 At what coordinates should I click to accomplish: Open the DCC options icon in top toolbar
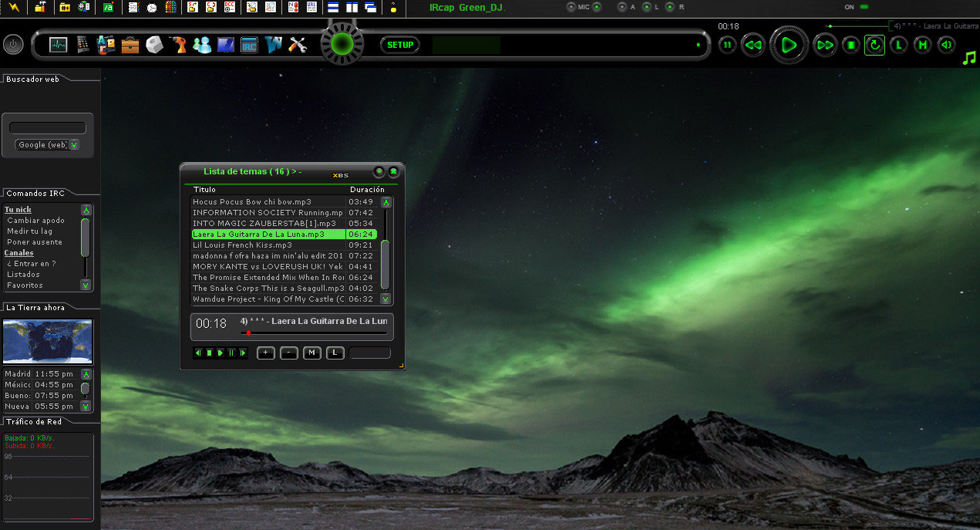coord(229,7)
